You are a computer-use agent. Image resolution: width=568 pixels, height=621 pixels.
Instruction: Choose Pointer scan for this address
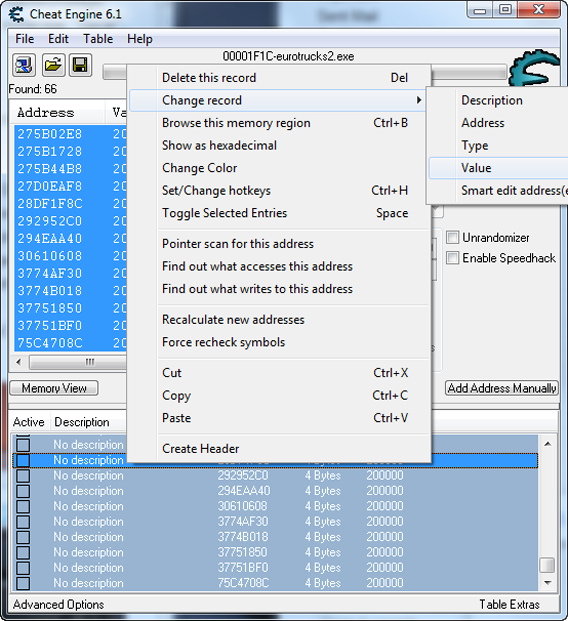pos(279,244)
